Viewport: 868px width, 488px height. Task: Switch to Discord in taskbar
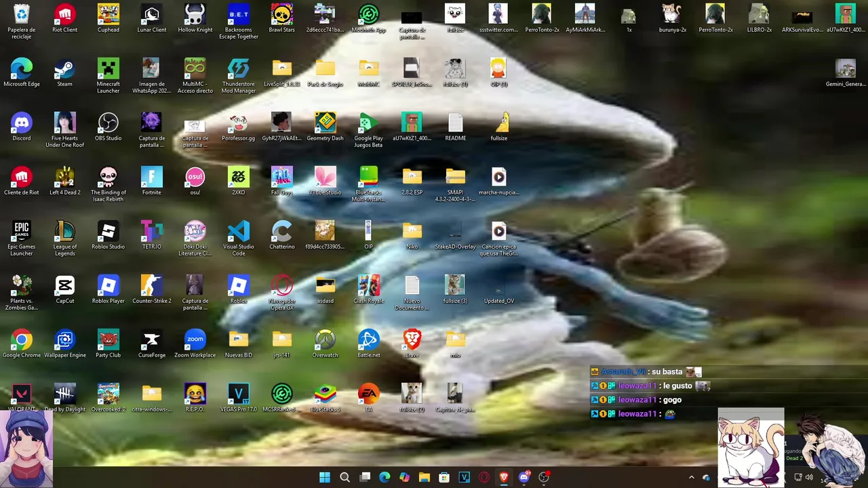click(x=524, y=477)
